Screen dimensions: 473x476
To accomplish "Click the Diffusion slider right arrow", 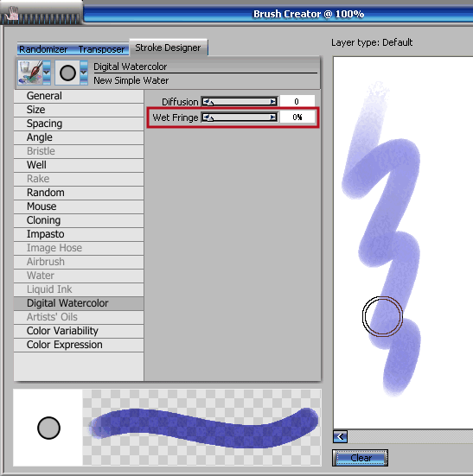I will (273, 101).
